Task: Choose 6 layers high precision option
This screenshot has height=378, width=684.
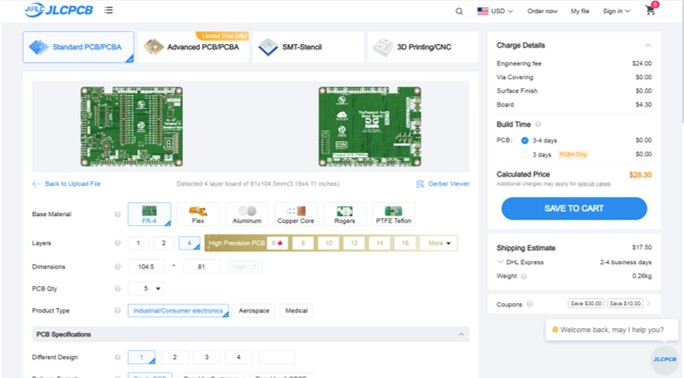Action: (x=277, y=243)
